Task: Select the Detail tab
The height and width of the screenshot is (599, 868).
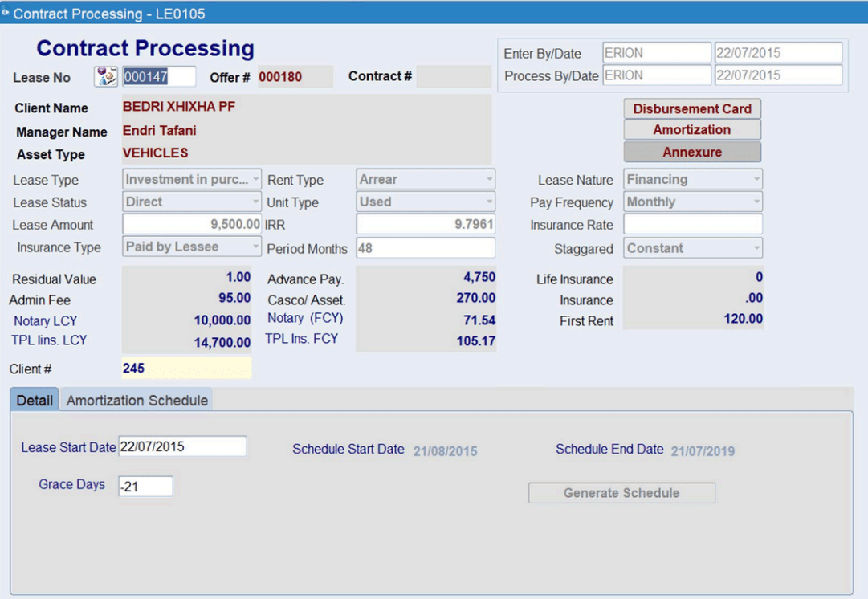Action: pyautogui.click(x=34, y=399)
